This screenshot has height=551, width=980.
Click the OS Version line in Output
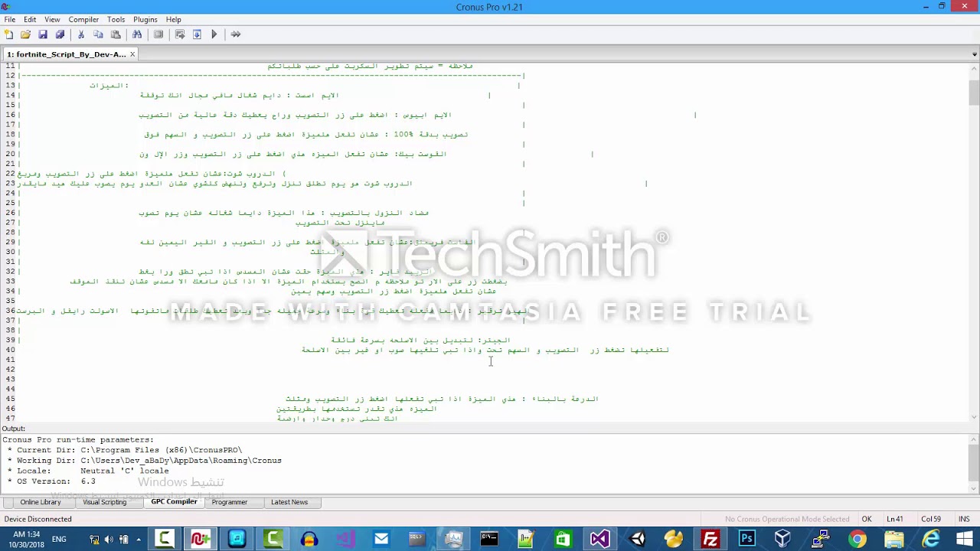coord(51,481)
